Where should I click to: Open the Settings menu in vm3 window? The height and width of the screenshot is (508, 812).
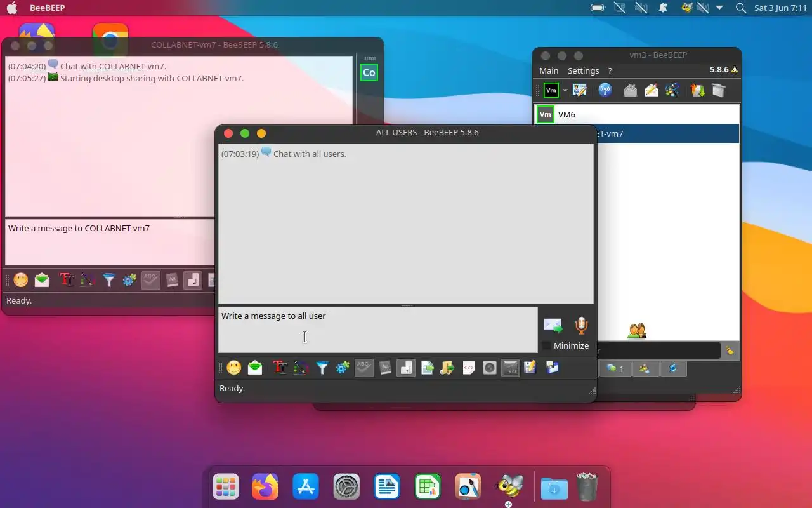click(x=583, y=70)
